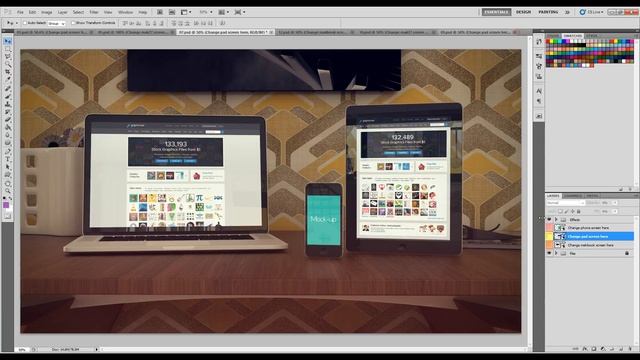Select the Crop tool
The height and width of the screenshot is (360, 640).
[7, 72]
